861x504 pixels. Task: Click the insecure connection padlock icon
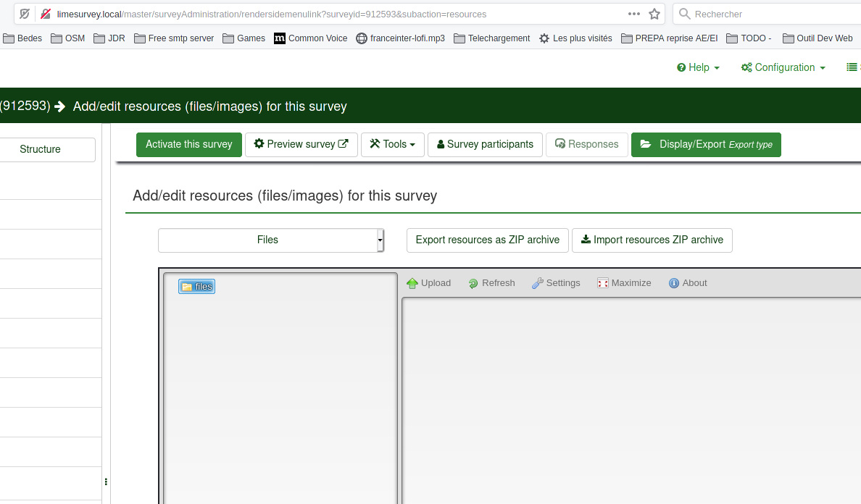(46, 14)
